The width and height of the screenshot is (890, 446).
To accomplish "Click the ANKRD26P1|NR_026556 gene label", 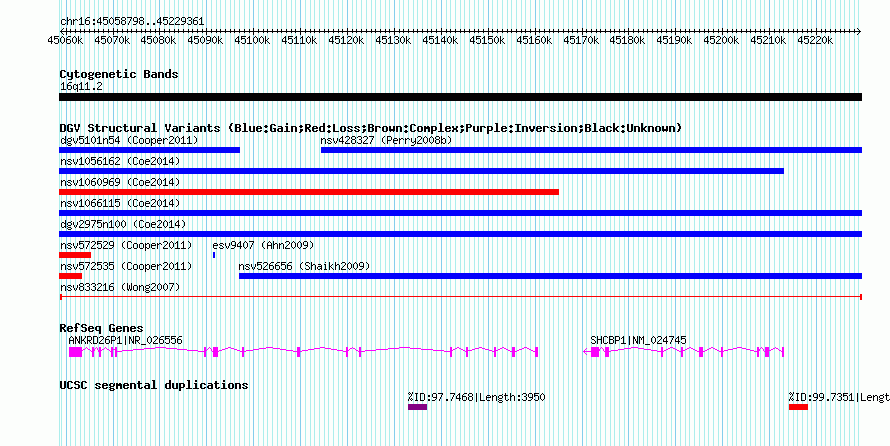I will 125,340.
